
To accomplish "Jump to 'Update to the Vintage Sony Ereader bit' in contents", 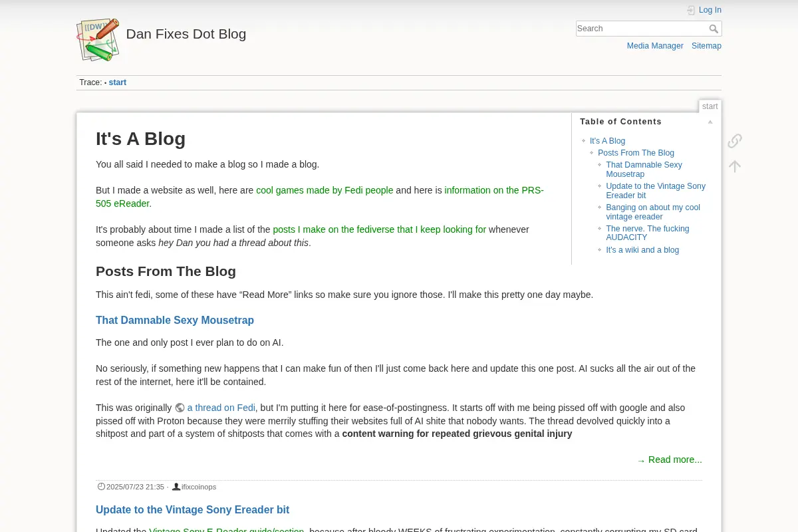I will coord(656,191).
